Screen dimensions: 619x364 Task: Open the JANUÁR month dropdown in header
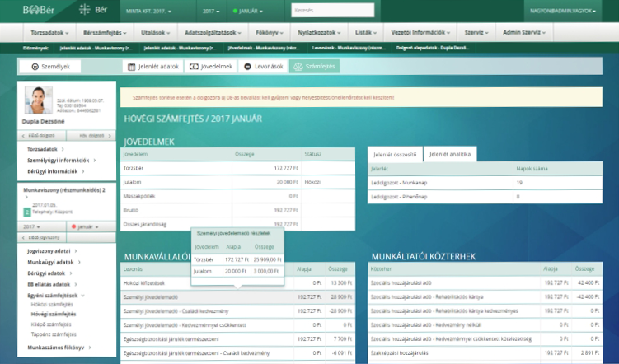coord(248,11)
